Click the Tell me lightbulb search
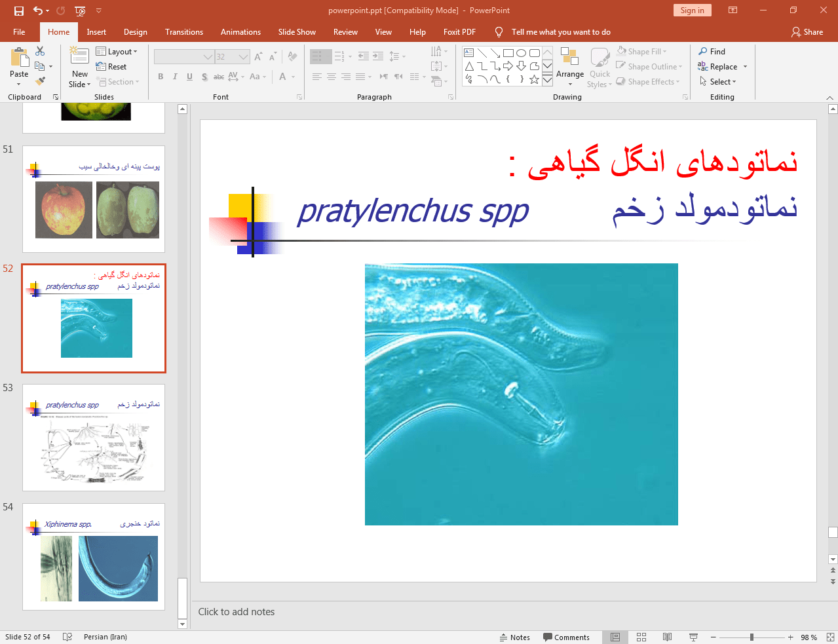 coord(499,32)
